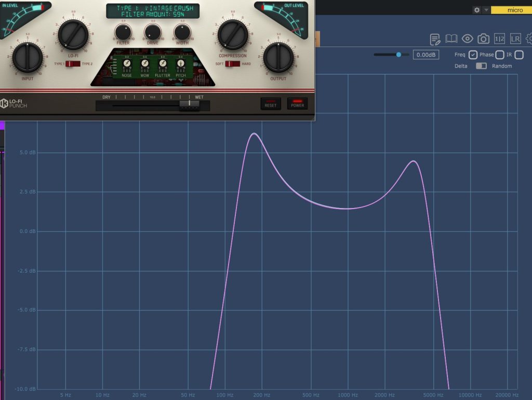Flip the Type 1 / Type 2 switch
The image size is (532, 400).
tap(73, 63)
